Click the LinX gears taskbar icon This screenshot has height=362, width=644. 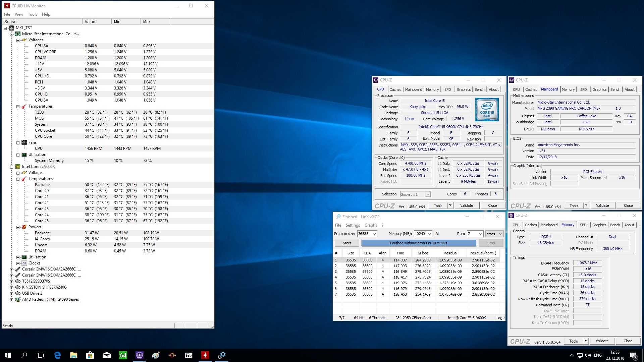click(x=221, y=355)
